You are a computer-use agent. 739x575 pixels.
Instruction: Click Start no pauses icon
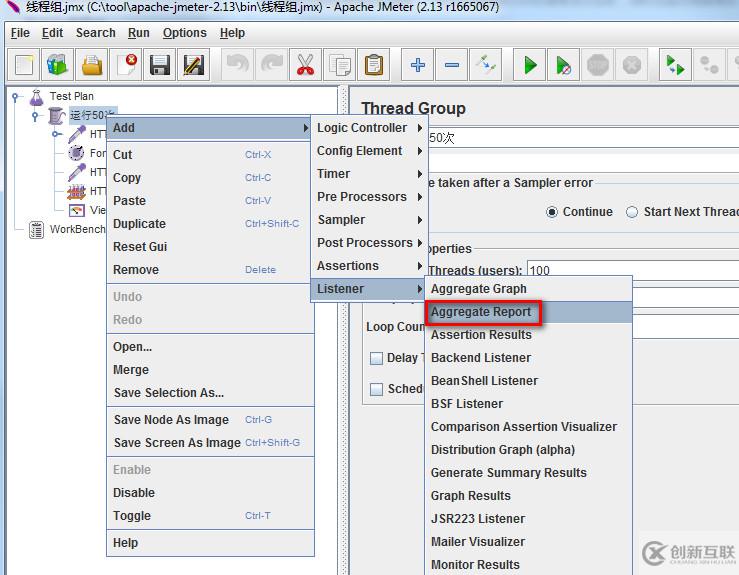564,65
